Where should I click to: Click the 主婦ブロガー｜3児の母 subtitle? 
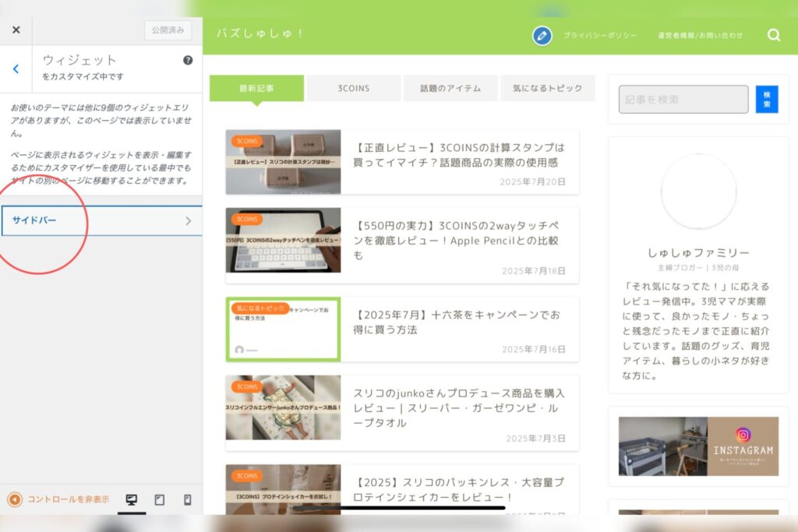(698, 267)
